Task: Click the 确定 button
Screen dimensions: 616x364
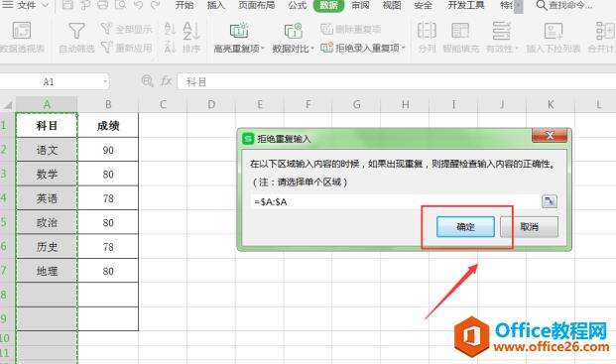Action: click(x=465, y=226)
